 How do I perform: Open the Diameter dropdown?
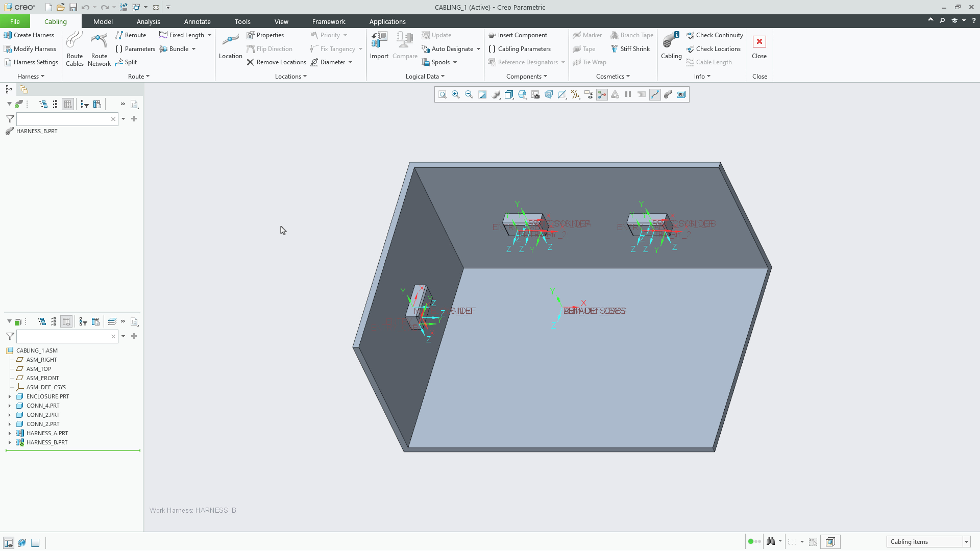coord(350,62)
